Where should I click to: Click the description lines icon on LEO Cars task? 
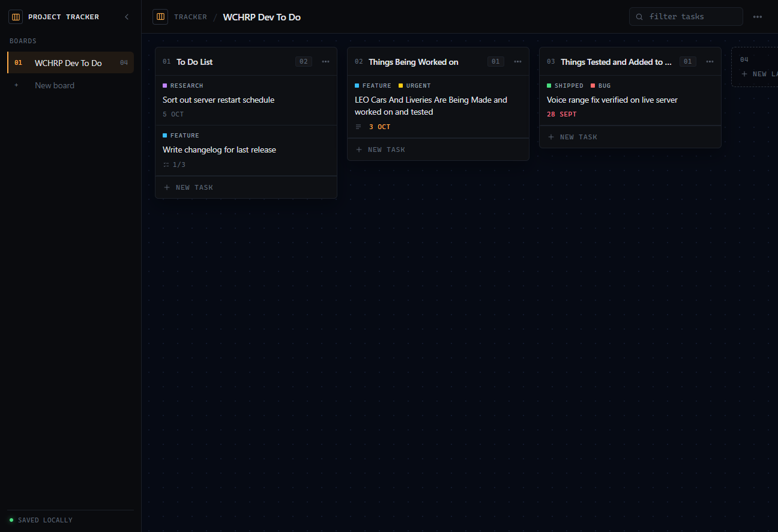pos(358,127)
